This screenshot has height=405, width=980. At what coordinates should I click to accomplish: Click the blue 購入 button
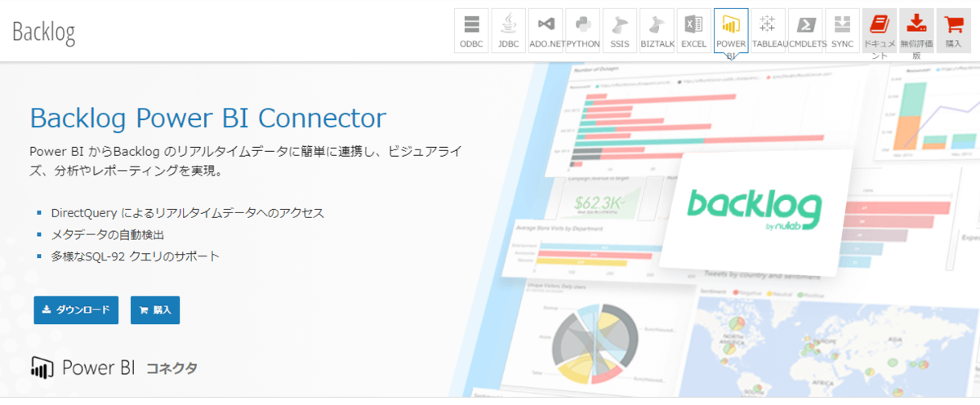tap(155, 310)
